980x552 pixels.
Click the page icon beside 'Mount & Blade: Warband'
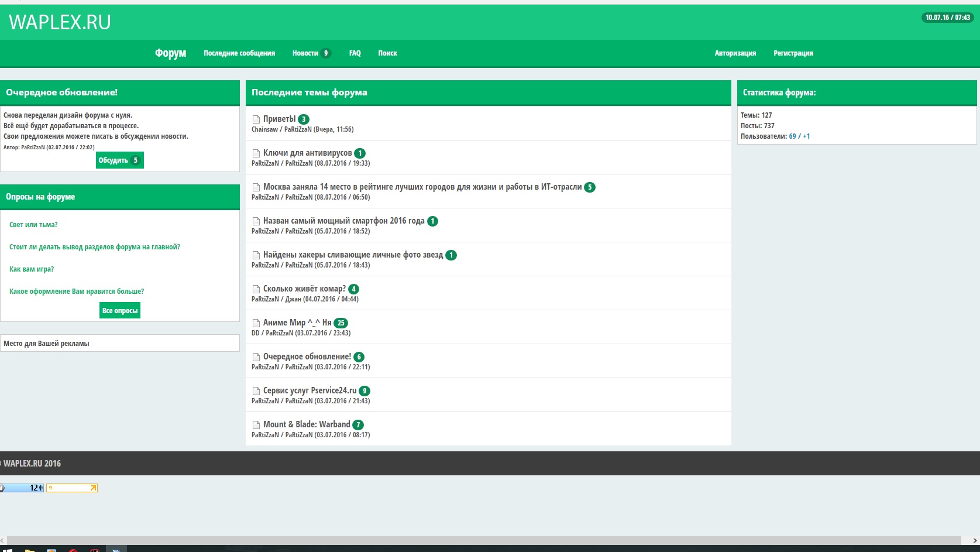tap(256, 425)
